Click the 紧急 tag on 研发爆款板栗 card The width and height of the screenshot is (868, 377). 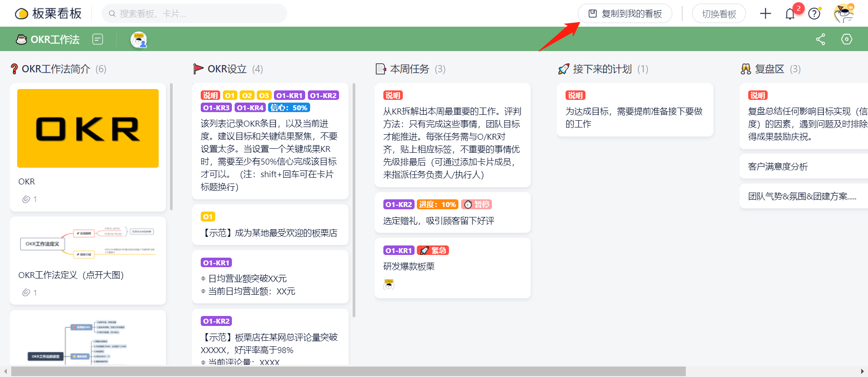[x=433, y=250]
